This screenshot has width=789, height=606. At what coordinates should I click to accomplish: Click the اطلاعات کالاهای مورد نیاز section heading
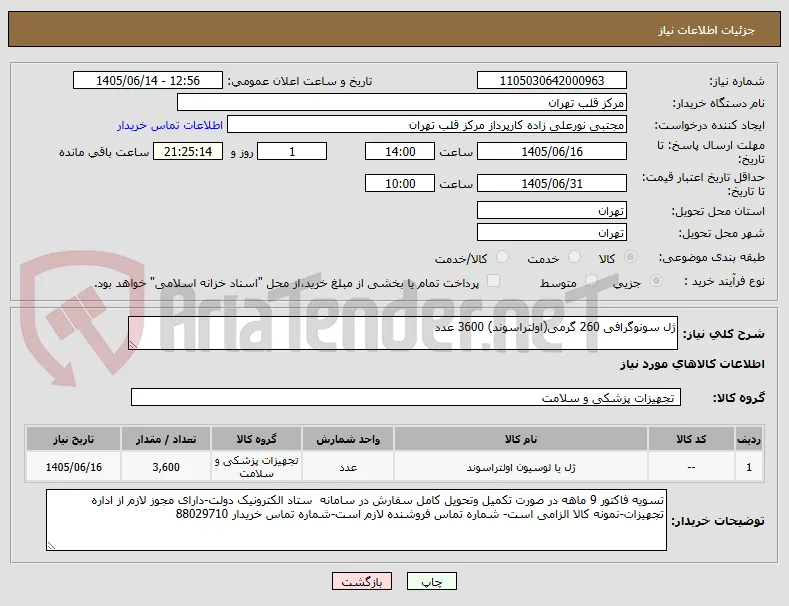click(692, 364)
